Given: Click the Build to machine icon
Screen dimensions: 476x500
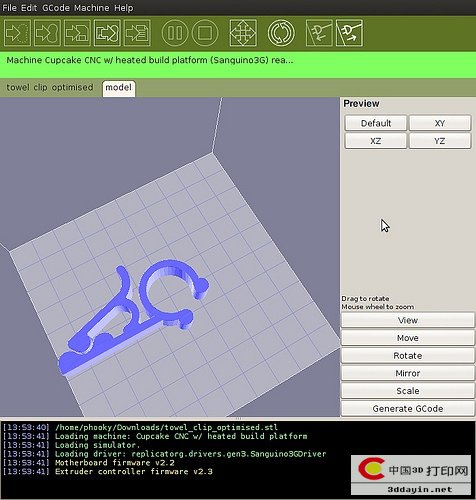Looking at the screenshot, I should pos(47,33).
